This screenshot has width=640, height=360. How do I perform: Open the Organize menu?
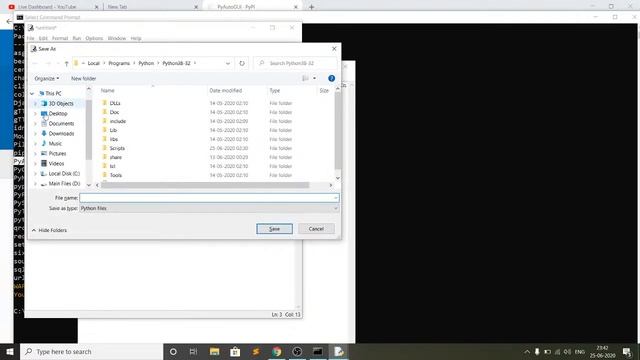tap(47, 78)
